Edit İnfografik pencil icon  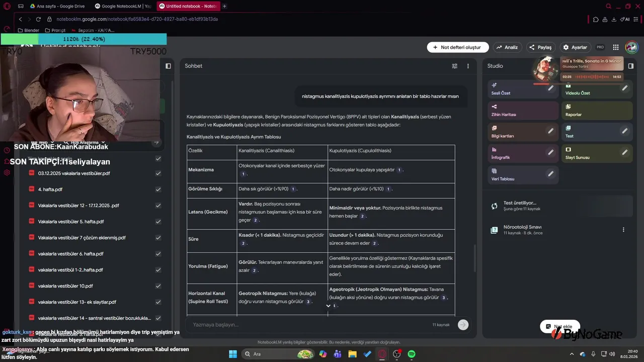[x=551, y=152]
